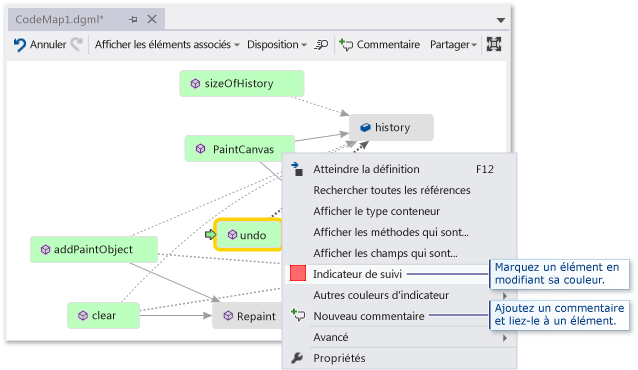
Task: Click the history field blue icon
Action: [365, 127]
